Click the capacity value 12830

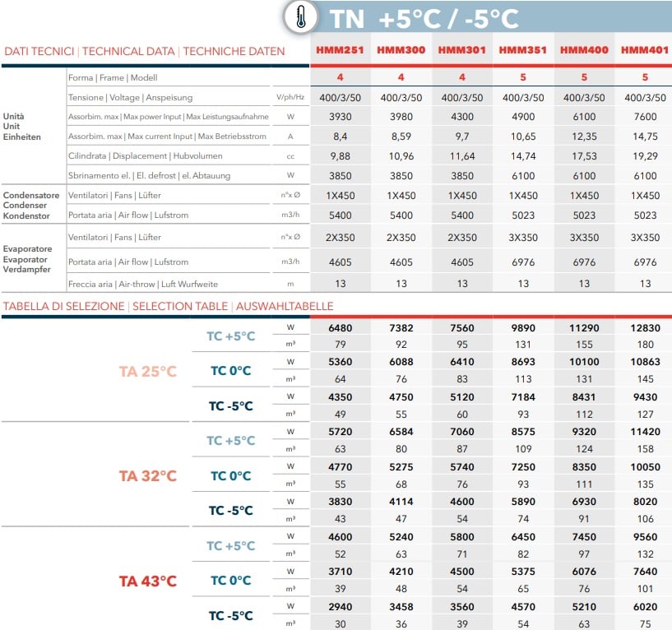[645, 328]
